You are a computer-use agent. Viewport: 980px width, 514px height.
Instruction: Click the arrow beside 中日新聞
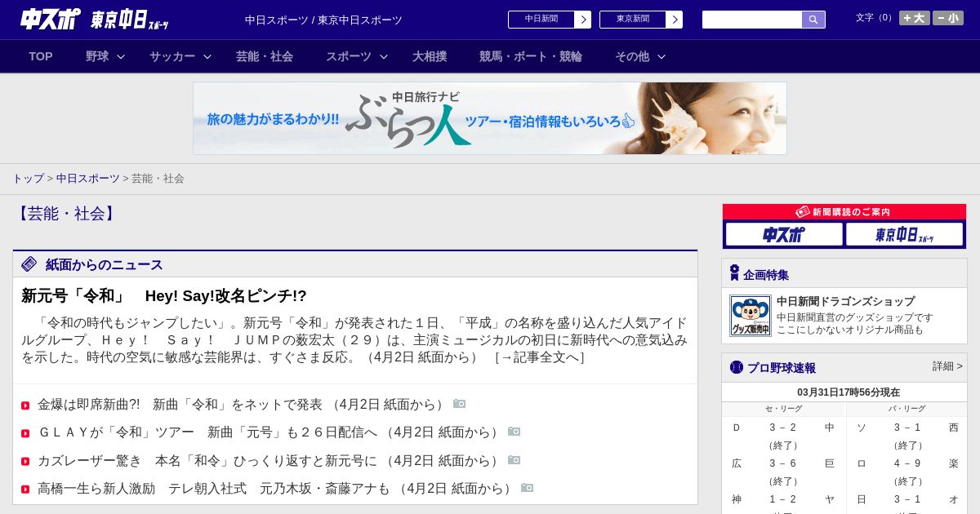coord(583,20)
